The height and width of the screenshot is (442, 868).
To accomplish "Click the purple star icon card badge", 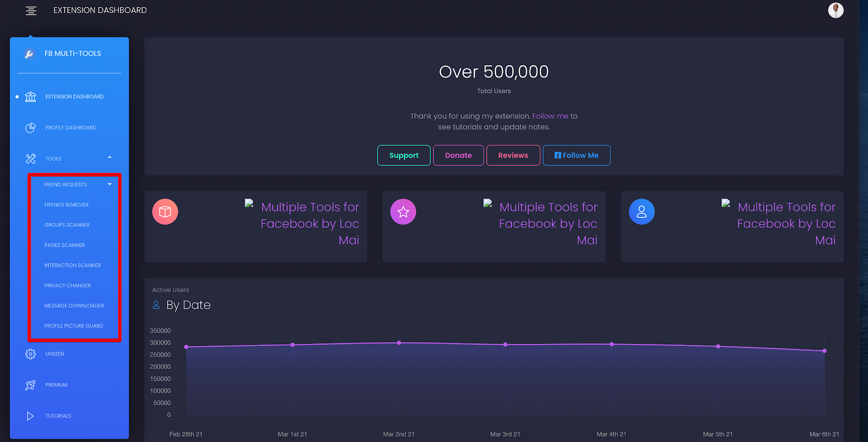I will (403, 212).
